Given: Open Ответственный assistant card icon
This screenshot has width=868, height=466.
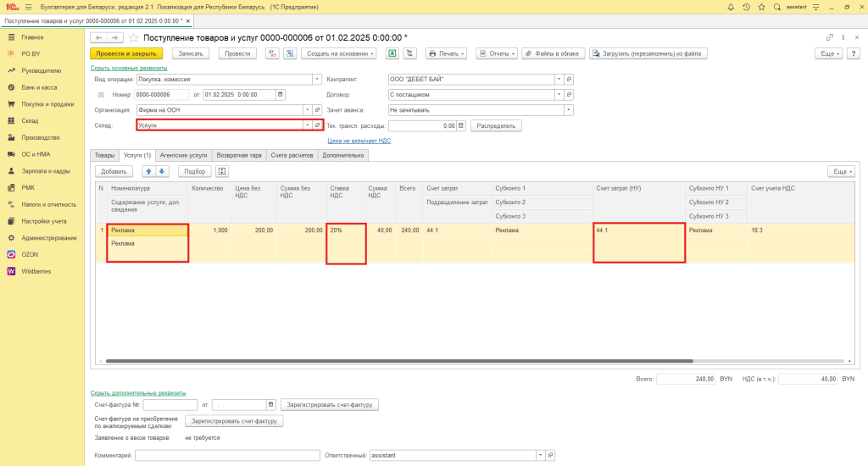Looking at the screenshot, I should [x=550, y=455].
